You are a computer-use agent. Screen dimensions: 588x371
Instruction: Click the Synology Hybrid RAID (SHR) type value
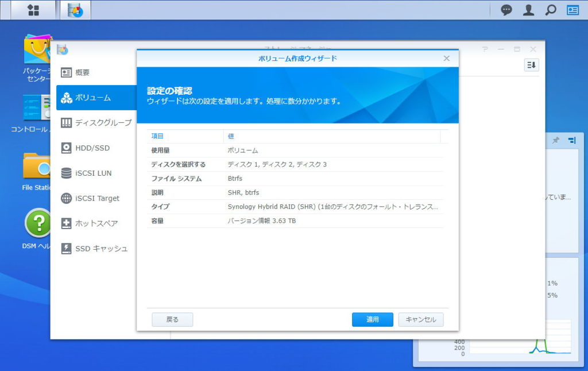point(332,207)
